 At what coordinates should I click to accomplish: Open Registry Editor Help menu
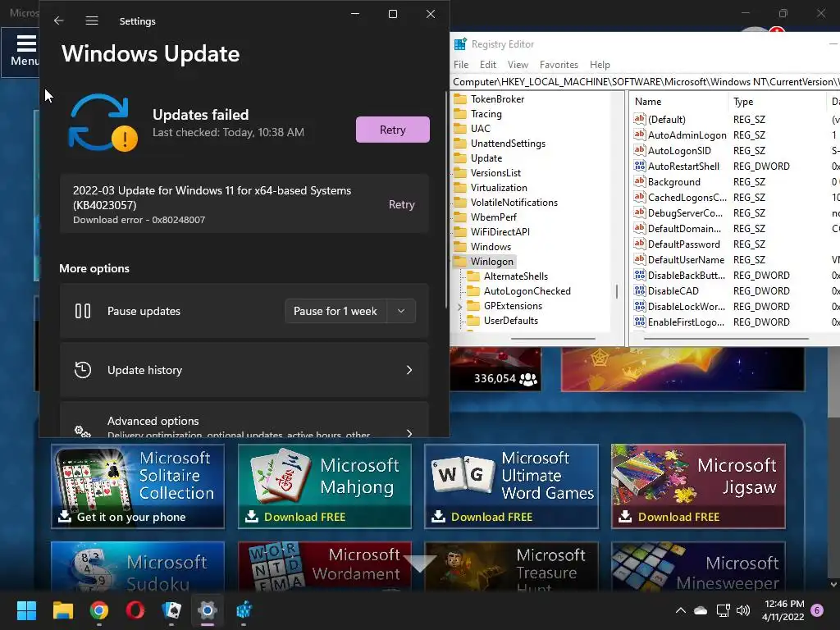600,65
